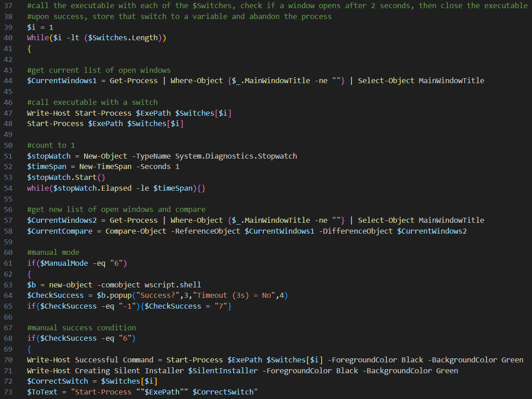Screen dimensions: 532x399
Task: Click the System.Diagnostics.Stopwatch type name
Action: coord(236,156)
